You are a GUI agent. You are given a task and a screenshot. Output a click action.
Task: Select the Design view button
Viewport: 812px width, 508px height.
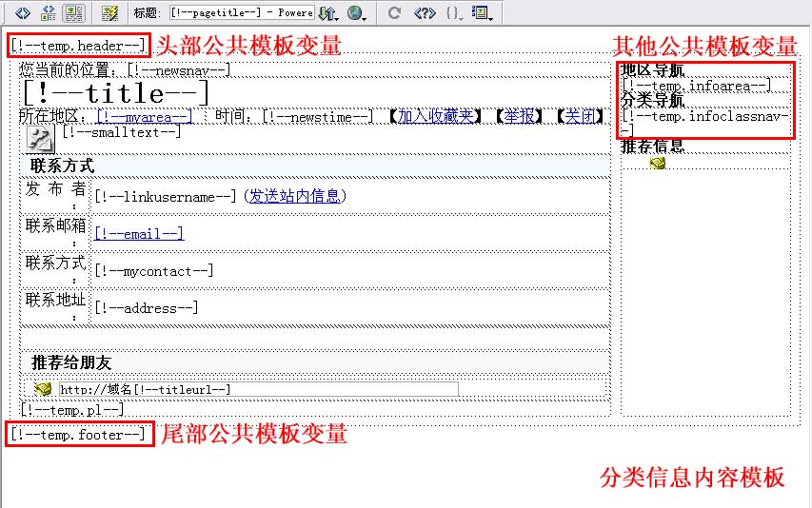pyautogui.click(x=73, y=13)
